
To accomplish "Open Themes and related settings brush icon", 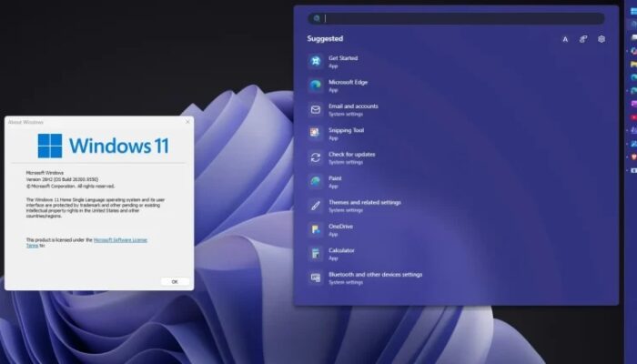I will coord(315,206).
